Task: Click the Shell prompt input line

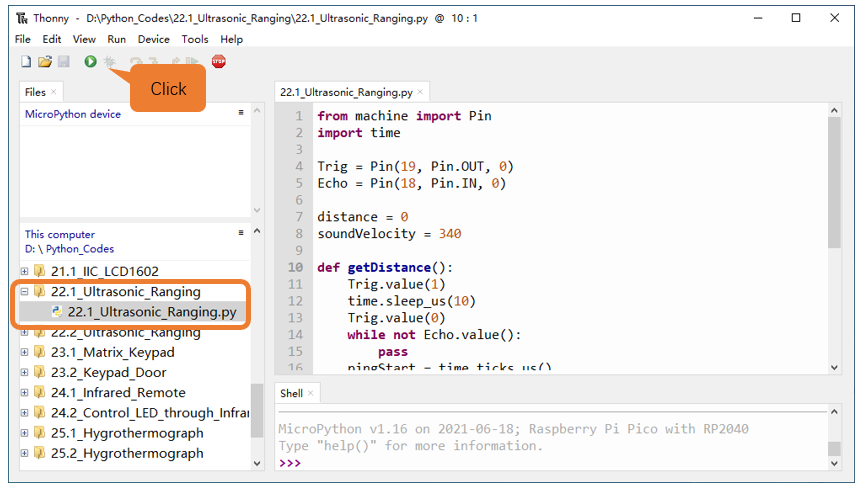Action: point(550,463)
